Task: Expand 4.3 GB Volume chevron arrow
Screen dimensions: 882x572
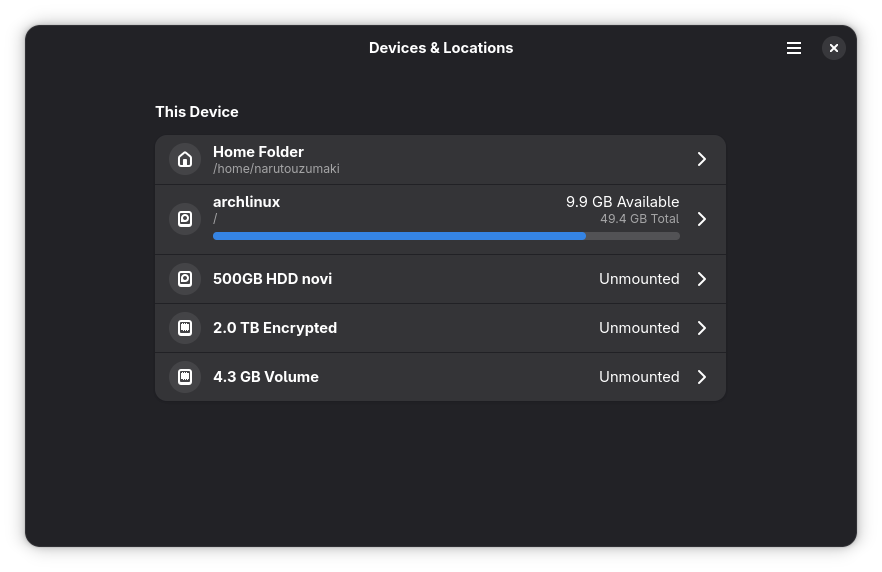Action: (x=702, y=377)
